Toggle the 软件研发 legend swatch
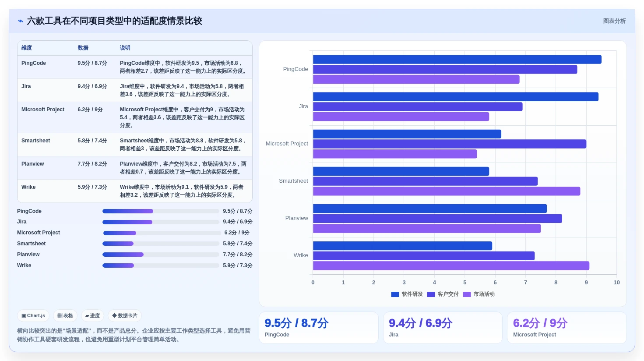This screenshot has width=644, height=361. [x=395, y=294]
